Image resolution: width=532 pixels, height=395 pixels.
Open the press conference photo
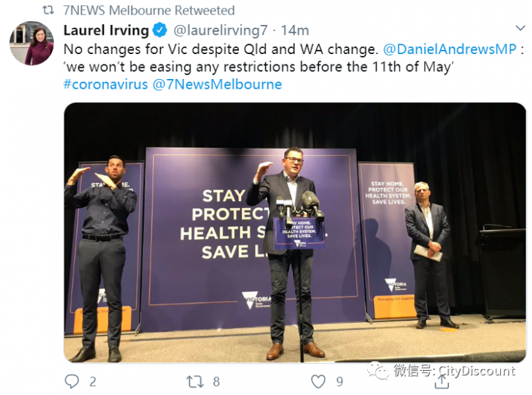pos(295,232)
